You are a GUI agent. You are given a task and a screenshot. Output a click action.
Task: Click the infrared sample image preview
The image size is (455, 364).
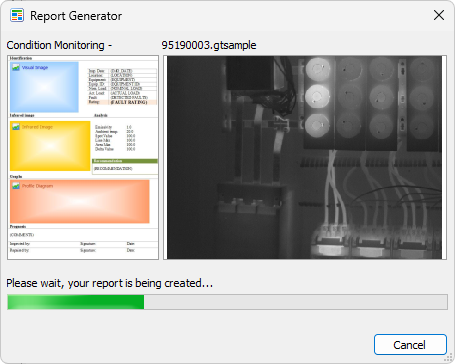(x=305, y=157)
